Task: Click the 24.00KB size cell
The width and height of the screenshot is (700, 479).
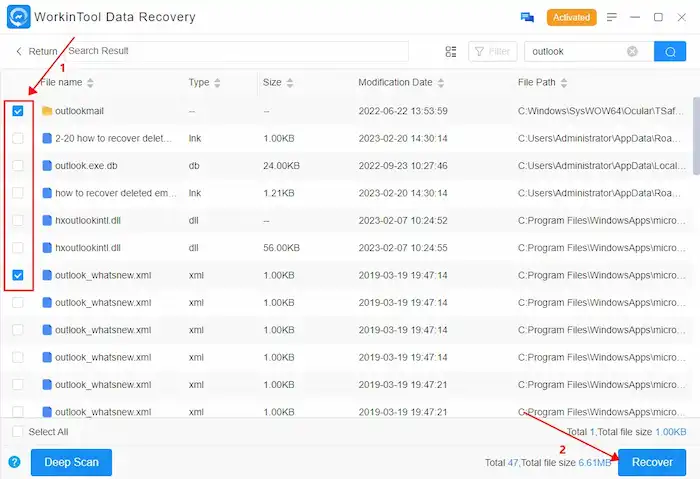Action: tap(281, 166)
